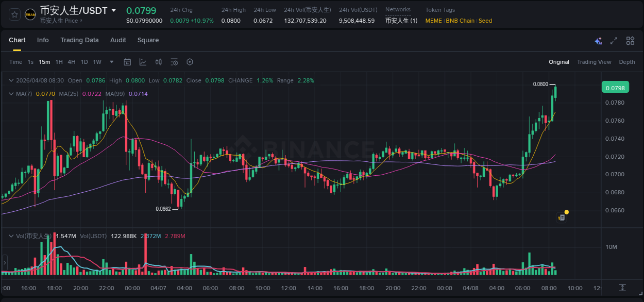Jump to latest candle with bottom-right icon
This screenshot has width=644, height=302.
pos(622,288)
